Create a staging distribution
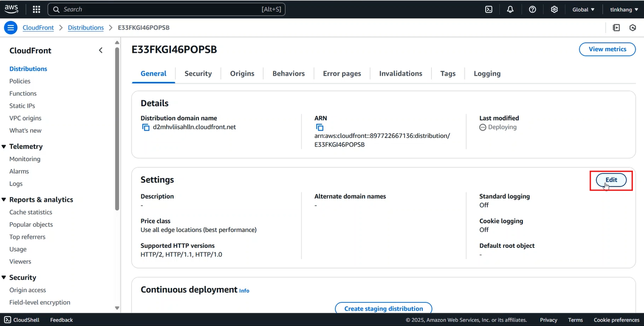The image size is (644, 326). (384, 309)
